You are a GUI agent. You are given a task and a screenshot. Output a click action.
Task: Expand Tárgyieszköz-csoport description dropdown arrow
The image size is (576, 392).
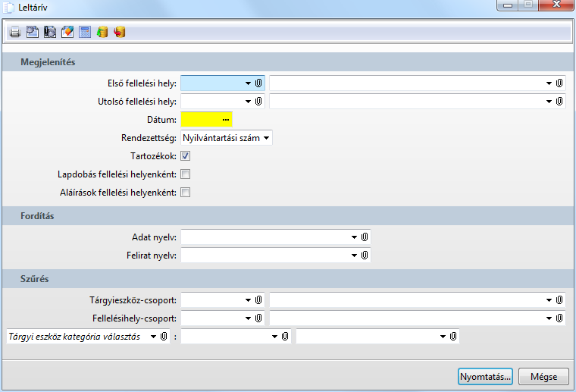click(549, 300)
